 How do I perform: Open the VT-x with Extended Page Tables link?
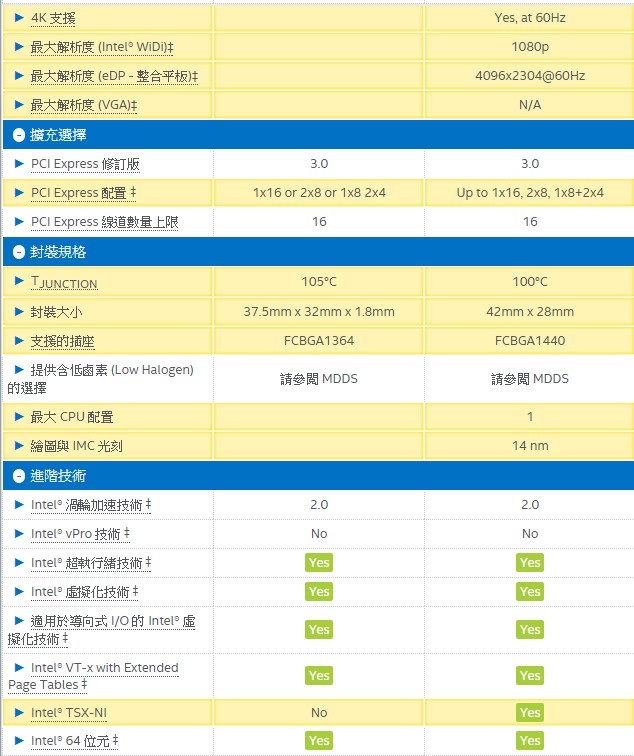click(94, 676)
